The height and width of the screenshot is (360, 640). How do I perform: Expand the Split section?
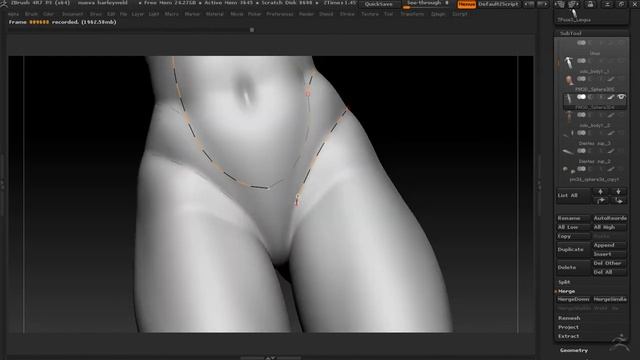coord(564,282)
